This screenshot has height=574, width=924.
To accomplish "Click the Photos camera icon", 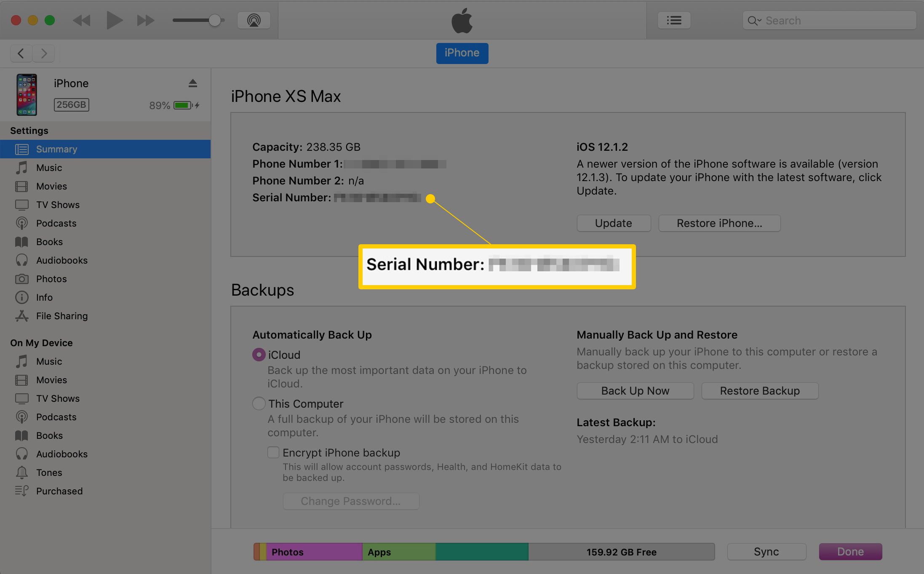I will [21, 279].
